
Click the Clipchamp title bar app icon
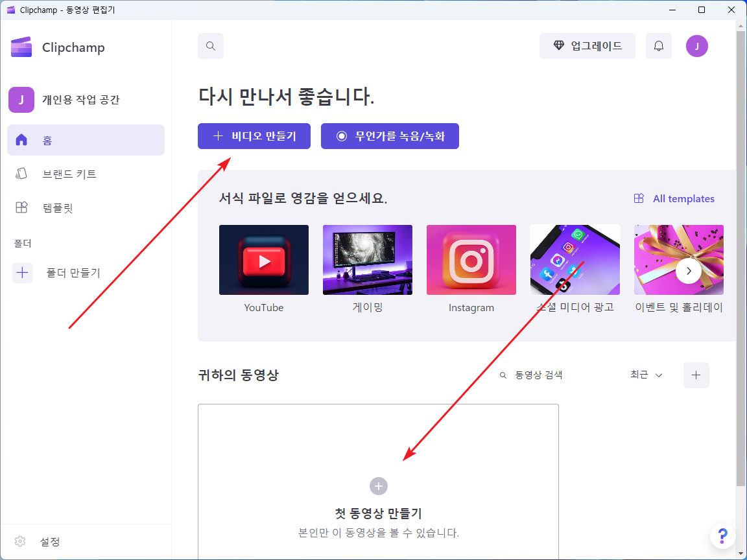tap(10, 10)
